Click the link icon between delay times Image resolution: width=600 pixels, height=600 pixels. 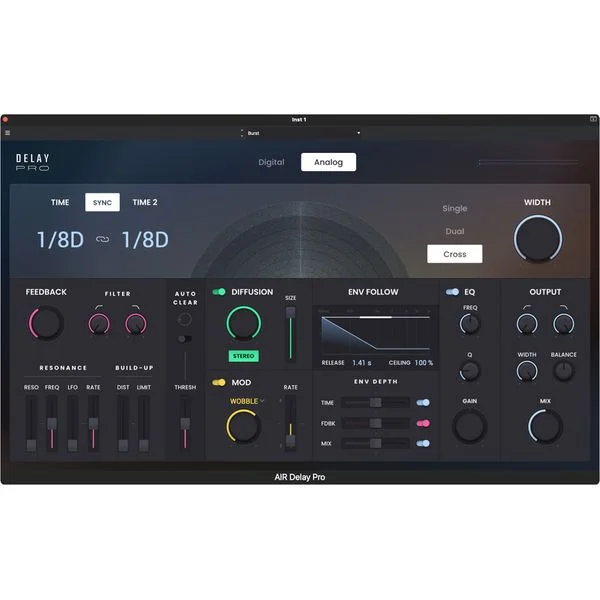click(x=102, y=240)
